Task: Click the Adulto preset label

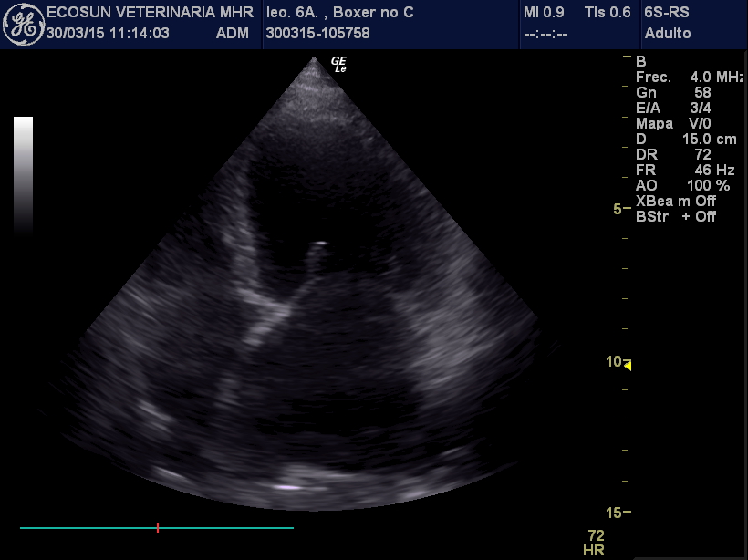Action: pyautogui.click(x=668, y=34)
